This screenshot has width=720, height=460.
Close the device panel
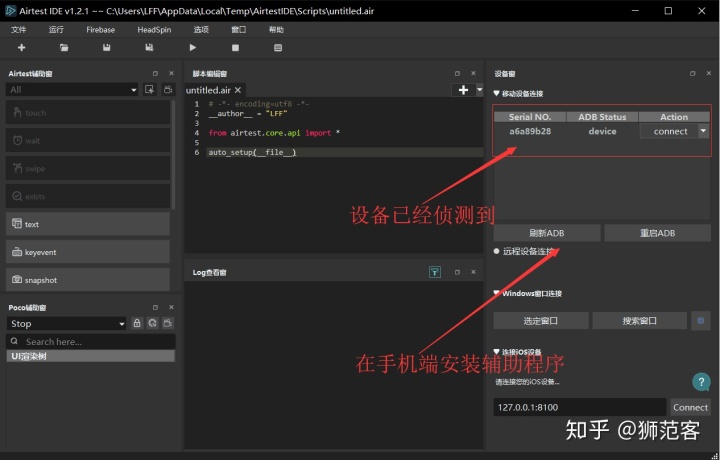709,73
